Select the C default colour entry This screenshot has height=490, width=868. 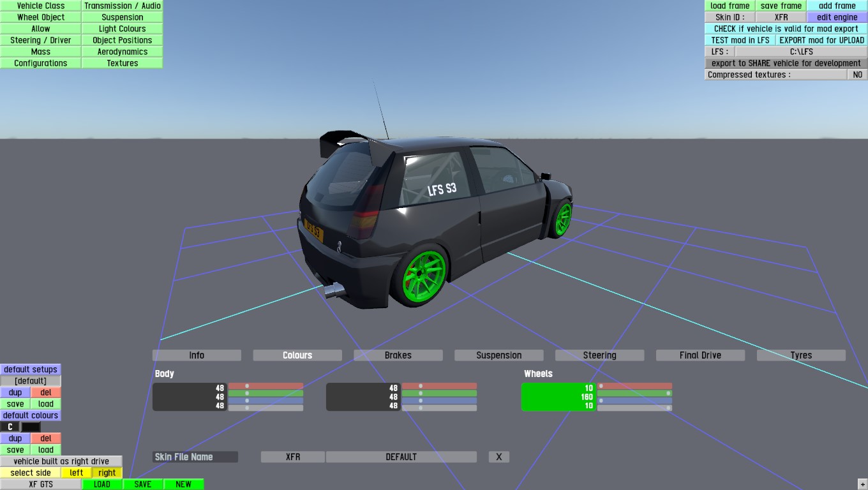(10, 427)
